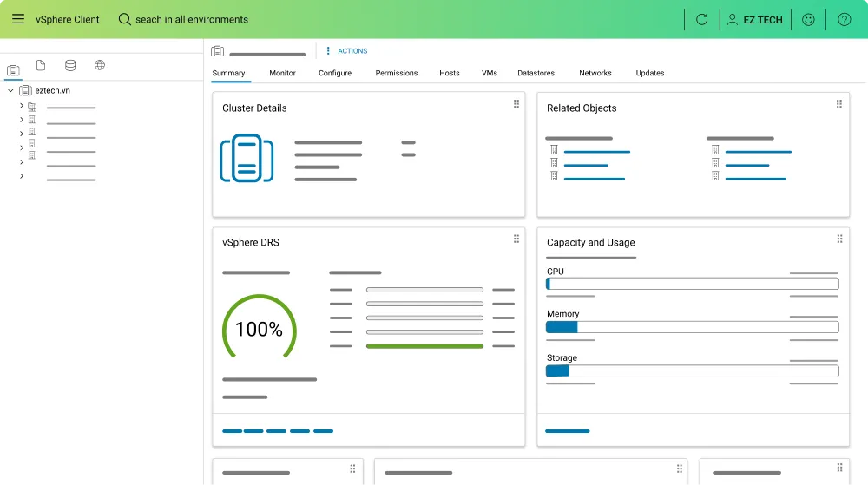Open second link in Related Objects left column
Image resolution: width=868 pixels, height=485 pixels.
[586, 166]
